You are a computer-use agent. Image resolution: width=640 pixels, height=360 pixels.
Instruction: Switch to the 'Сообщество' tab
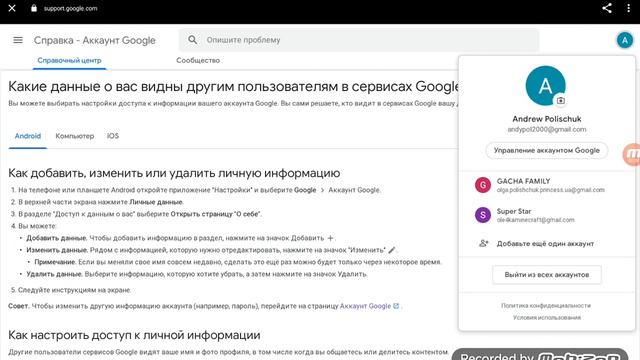click(198, 60)
